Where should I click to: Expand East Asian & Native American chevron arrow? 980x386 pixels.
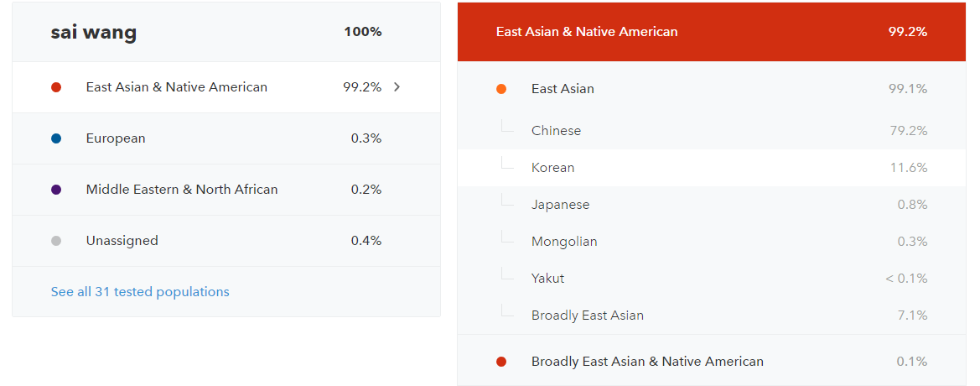[397, 87]
